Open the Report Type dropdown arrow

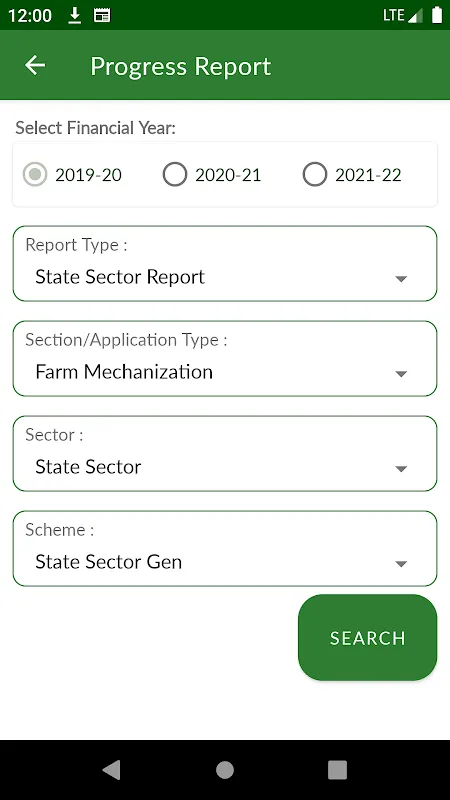coord(401,279)
